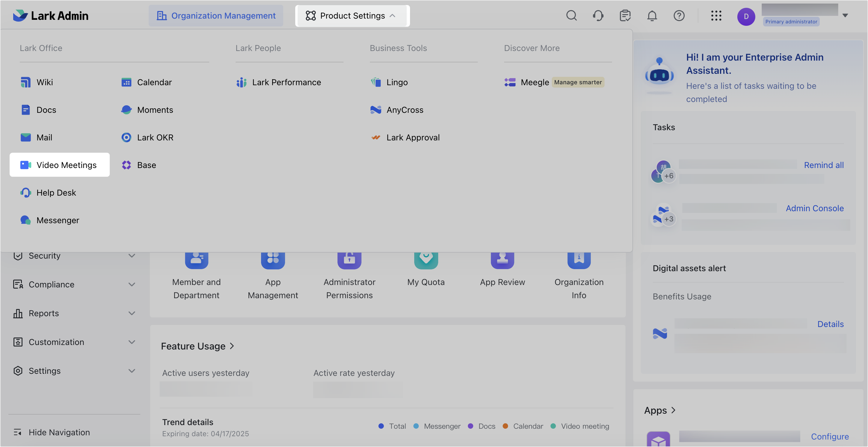Open App Review shortcut

[502, 270]
